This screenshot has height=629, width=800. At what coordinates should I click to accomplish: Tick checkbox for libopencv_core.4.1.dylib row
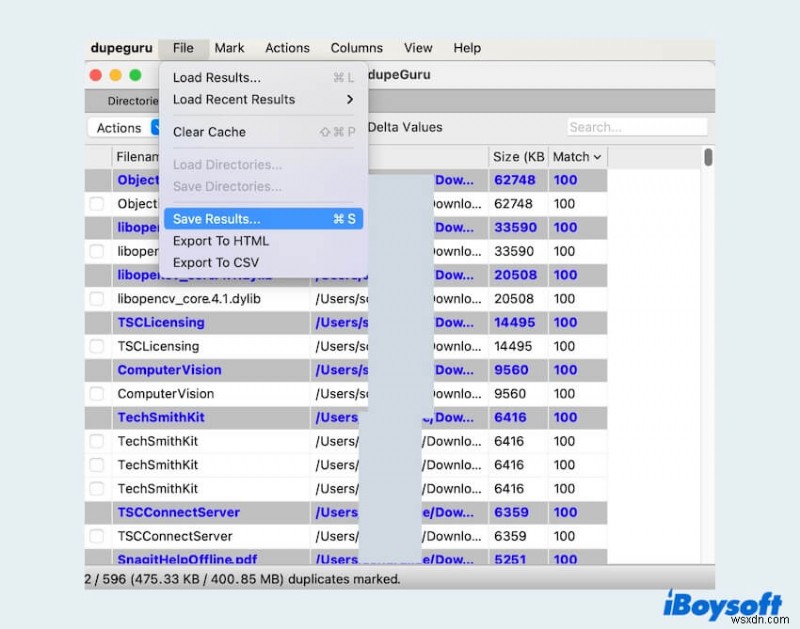(96, 298)
